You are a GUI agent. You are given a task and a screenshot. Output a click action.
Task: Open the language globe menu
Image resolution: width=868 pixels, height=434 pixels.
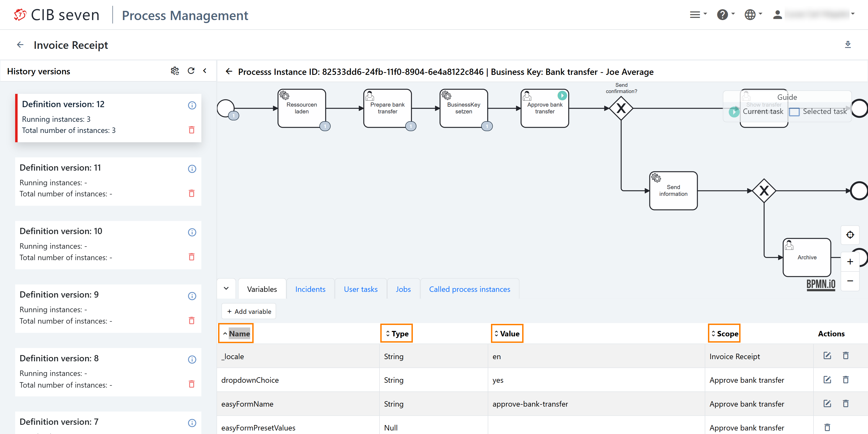point(753,14)
